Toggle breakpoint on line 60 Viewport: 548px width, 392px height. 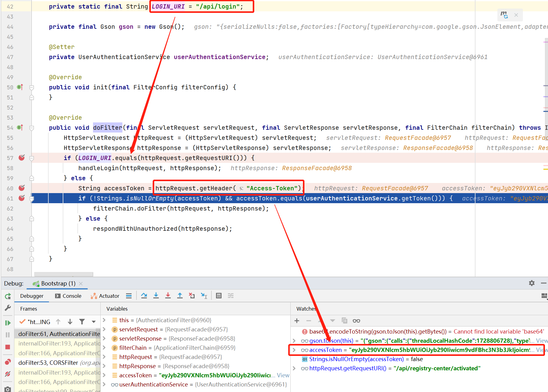click(x=22, y=188)
